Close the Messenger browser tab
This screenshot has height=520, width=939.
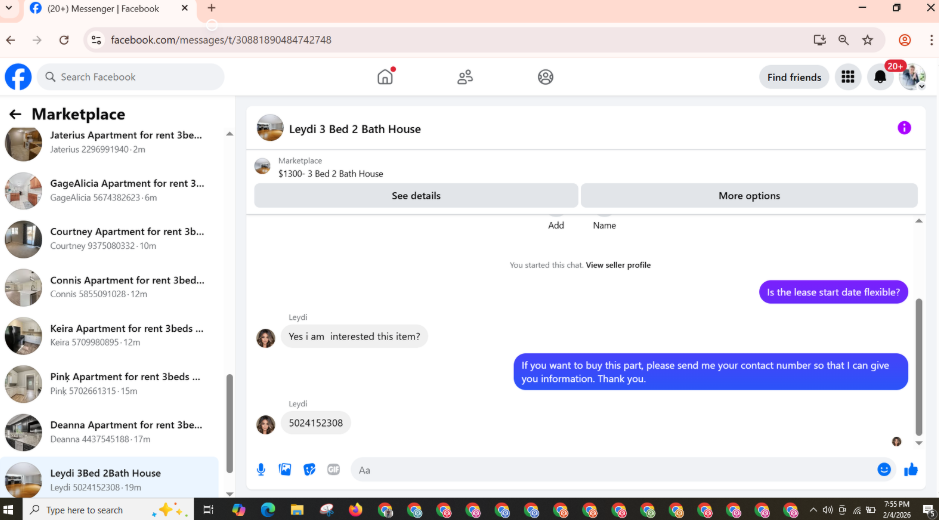(185, 8)
